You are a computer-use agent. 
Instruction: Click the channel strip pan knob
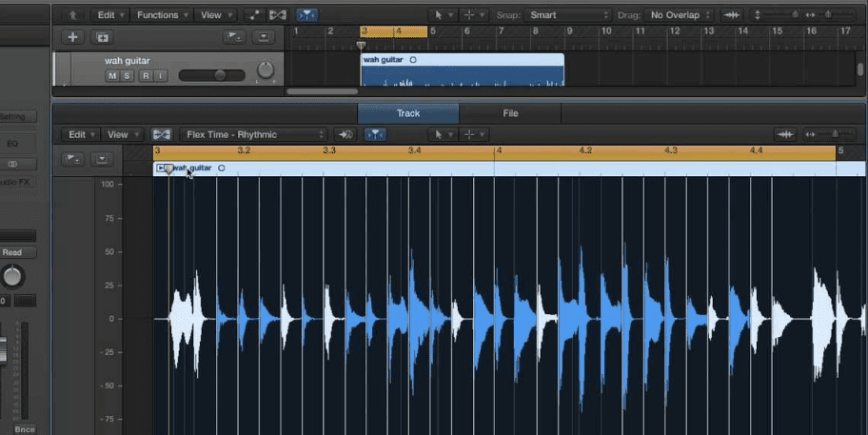click(12, 276)
